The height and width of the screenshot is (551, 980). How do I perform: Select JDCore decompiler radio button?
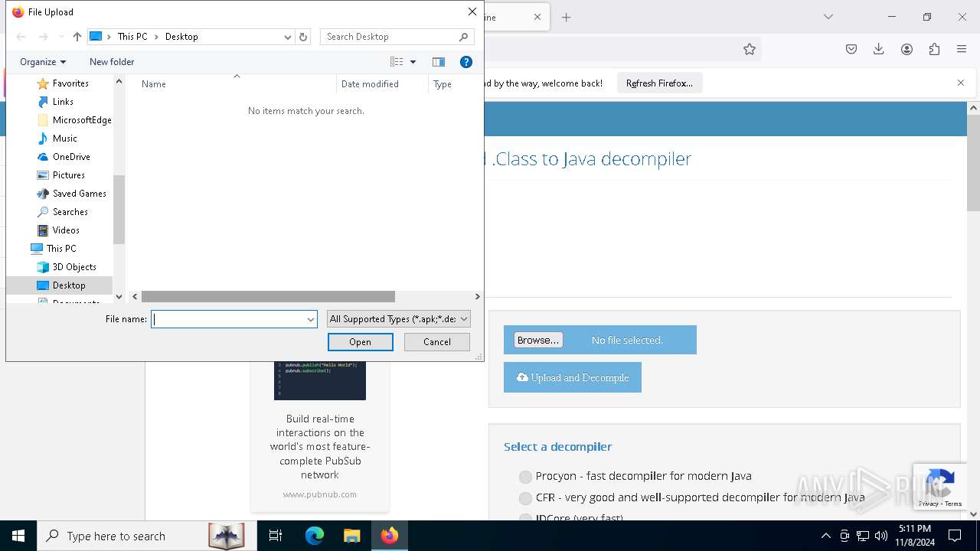[525, 518]
